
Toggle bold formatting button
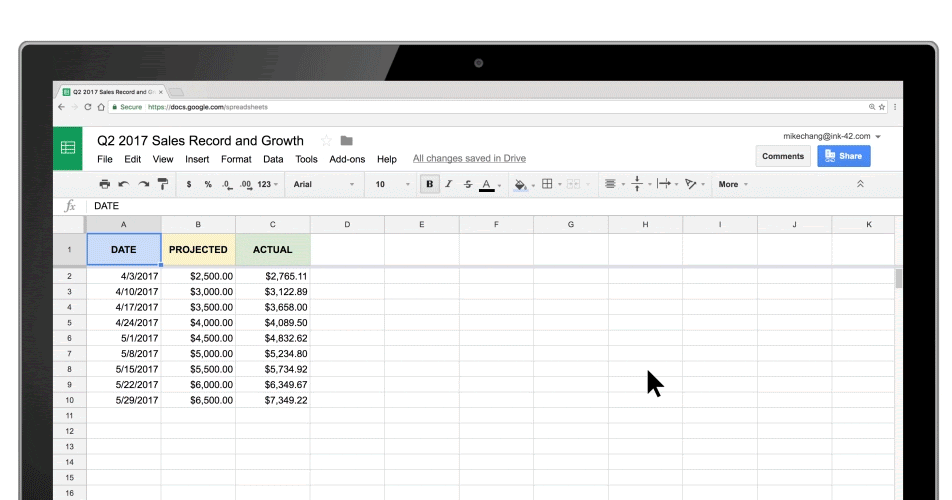pos(429,184)
